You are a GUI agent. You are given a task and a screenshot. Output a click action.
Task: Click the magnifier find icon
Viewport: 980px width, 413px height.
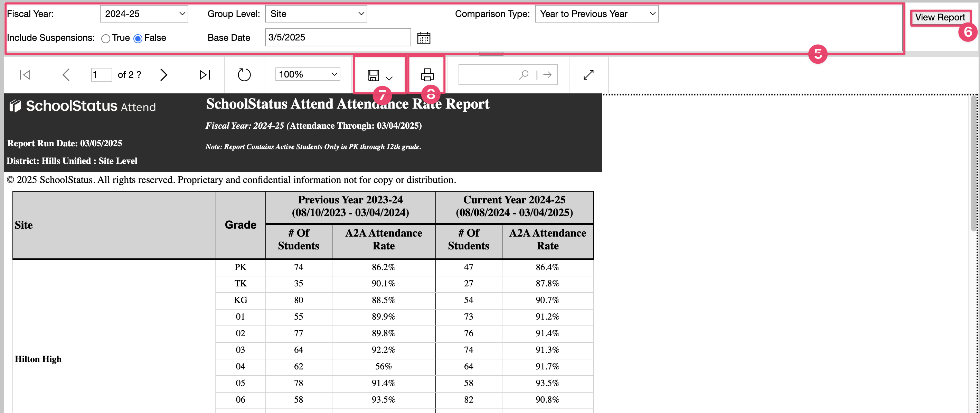point(524,75)
